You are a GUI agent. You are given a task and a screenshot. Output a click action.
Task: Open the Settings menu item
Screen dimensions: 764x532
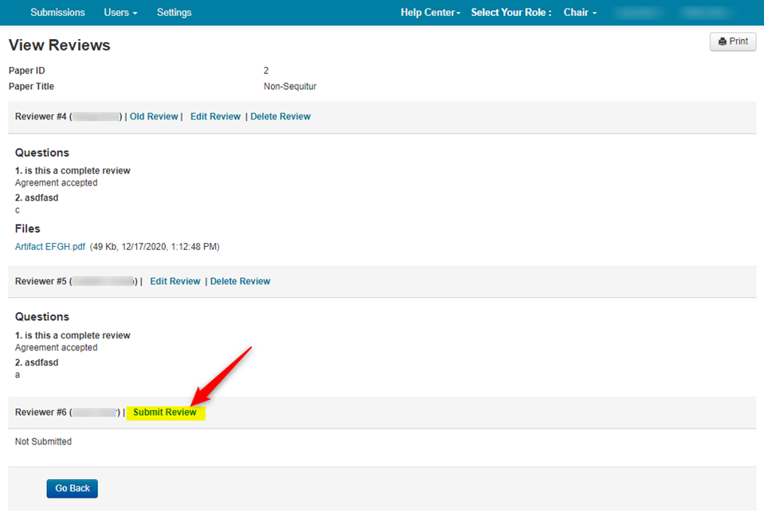coord(174,13)
